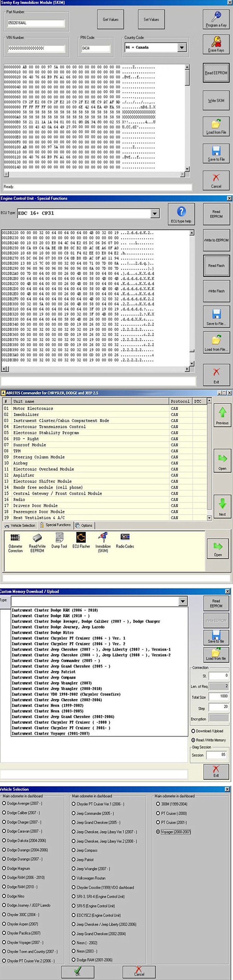The width and height of the screenshot is (233, 980).
Task: Click Get Values button
Action: (x=111, y=19)
